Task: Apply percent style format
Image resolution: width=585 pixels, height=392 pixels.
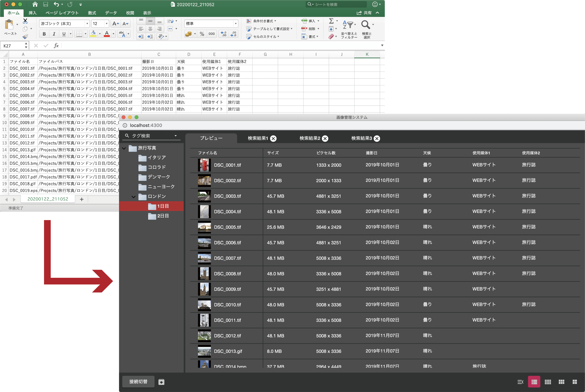Action: point(202,34)
